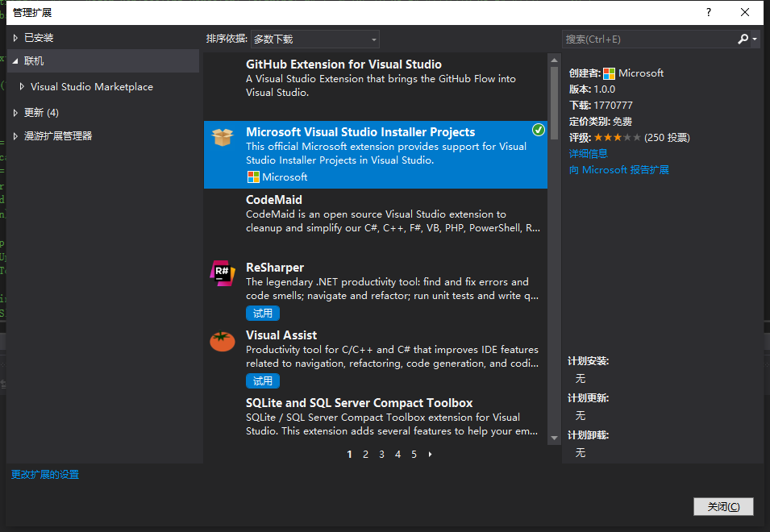
Task: Focus the extension search box
Action: tap(649, 39)
